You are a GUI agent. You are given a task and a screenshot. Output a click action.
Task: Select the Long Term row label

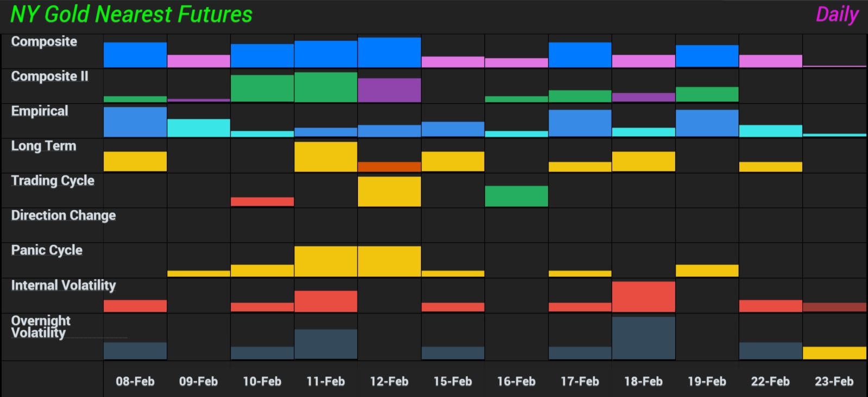click(43, 146)
